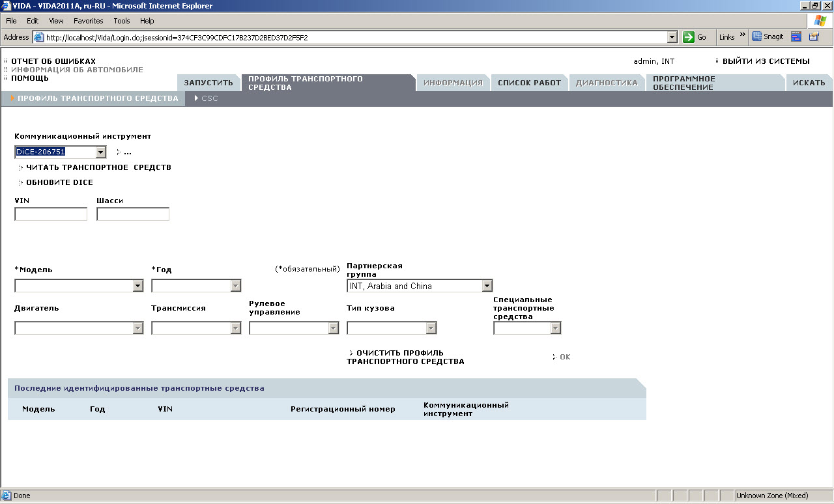Open the Favorites menu
Viewport: 834px width, 504px height.
88,21
